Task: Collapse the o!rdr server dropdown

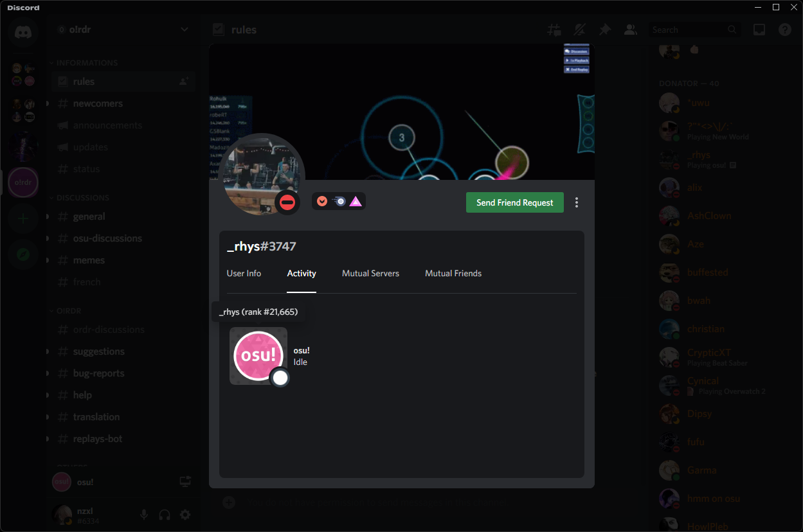Action: [185, 29]
